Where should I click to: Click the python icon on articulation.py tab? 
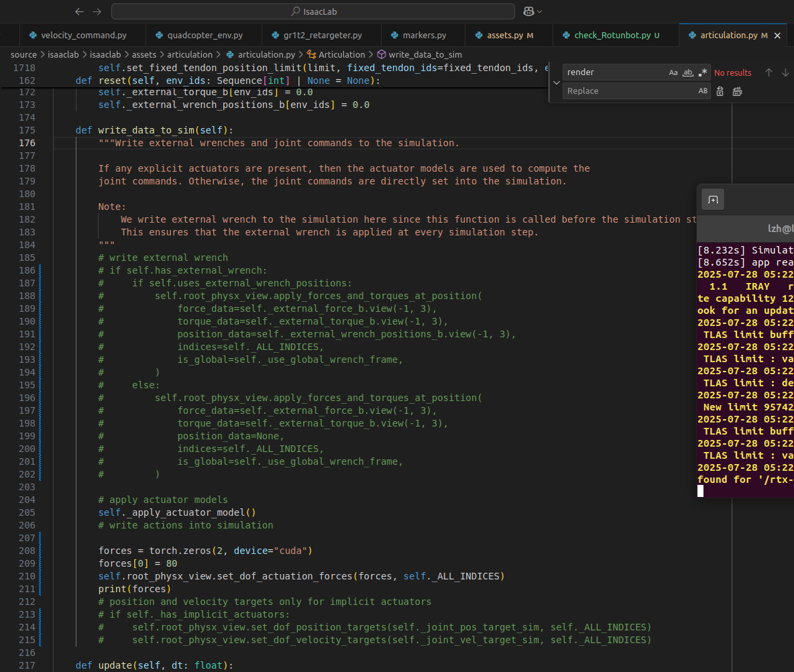tap(692, 35)
